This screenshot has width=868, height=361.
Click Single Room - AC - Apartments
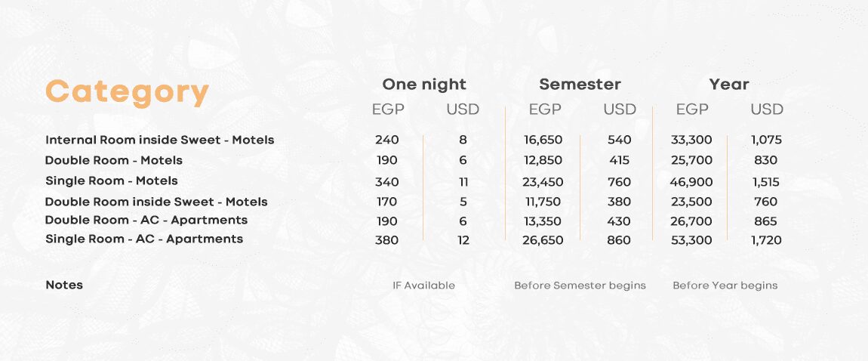pyautogui.click(x=144, y=239)
